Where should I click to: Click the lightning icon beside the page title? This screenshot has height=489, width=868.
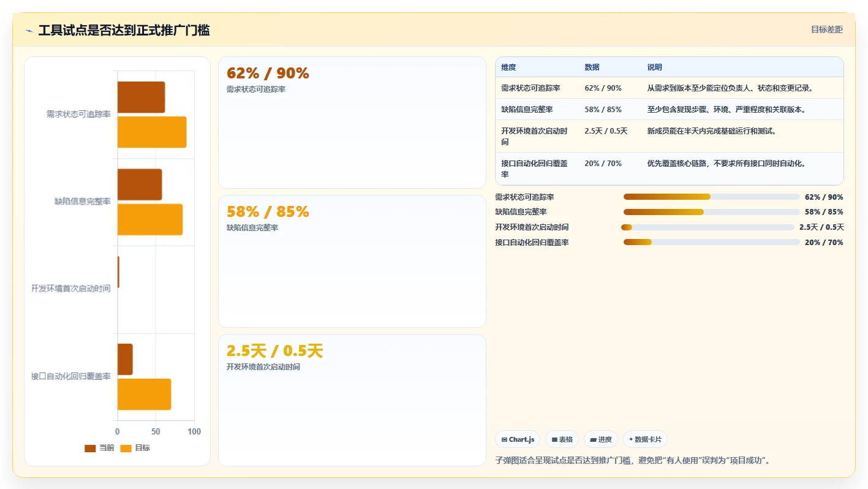pyautogui.click(x=29, y=31)
